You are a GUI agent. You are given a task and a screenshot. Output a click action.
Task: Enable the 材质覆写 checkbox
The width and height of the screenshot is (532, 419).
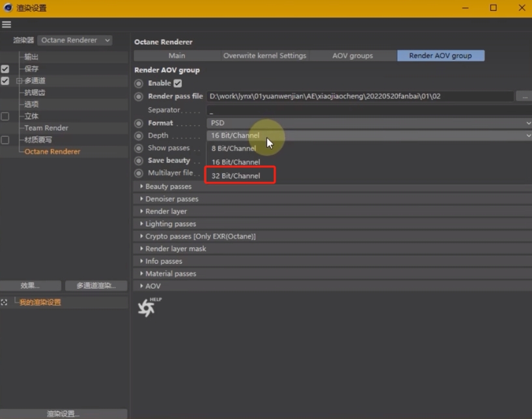(5, 140)
